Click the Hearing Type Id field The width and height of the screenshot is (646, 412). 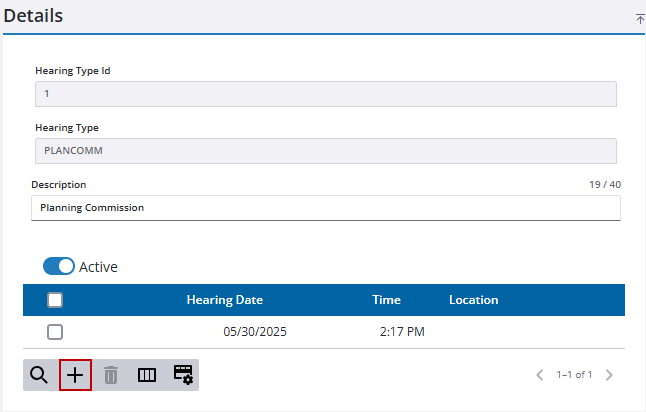(x=325, y=94)
